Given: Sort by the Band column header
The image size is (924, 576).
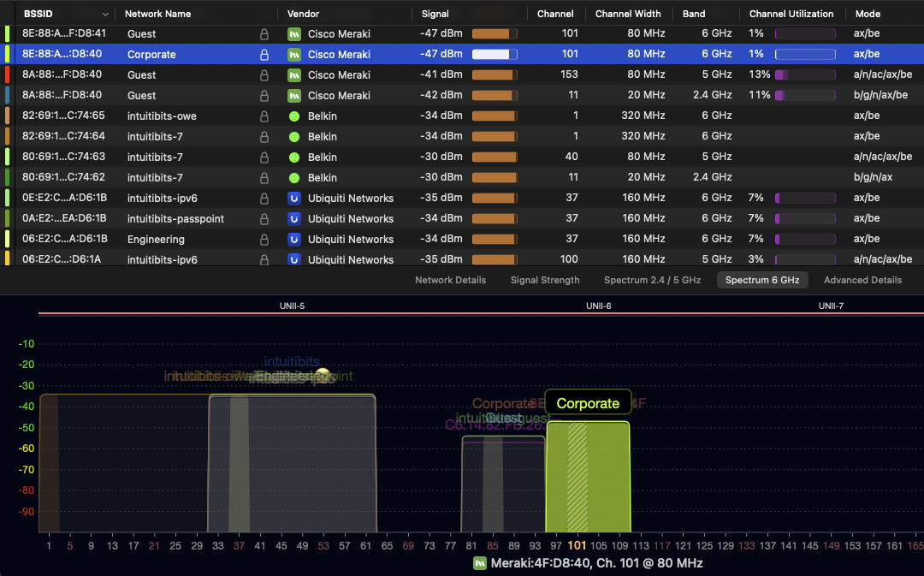Looking at the screenshot, I should coord(694,14).
